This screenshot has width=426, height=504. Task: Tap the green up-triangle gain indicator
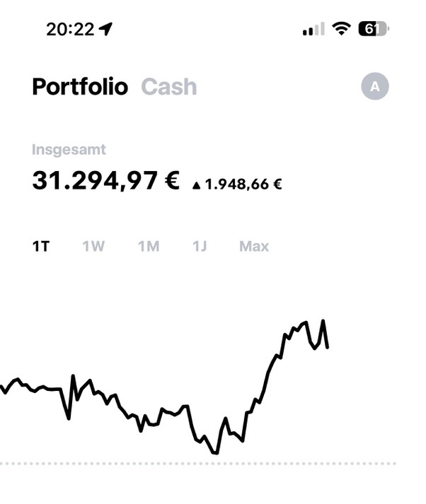click(196, 186)
